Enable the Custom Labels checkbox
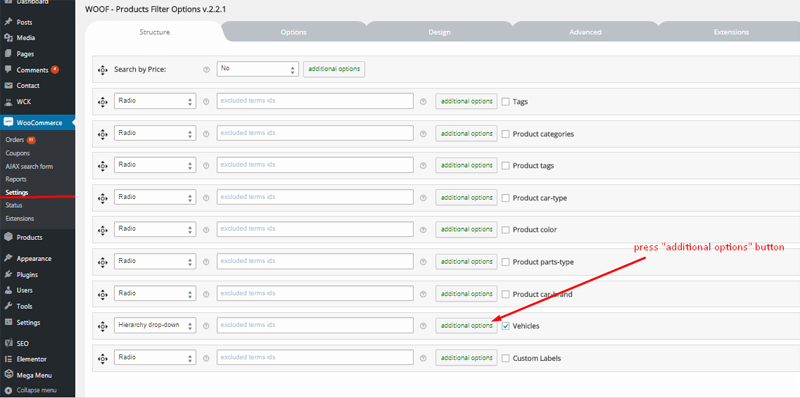Image resolution: width=800 pixels, height=398 pixels. [506, 358]
